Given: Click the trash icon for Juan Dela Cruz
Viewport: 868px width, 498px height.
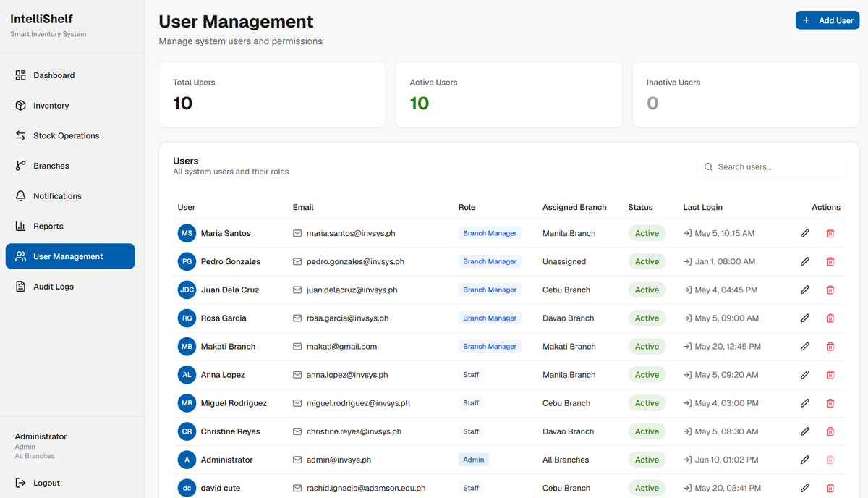Looking at the screenshot, I should 830,290.
